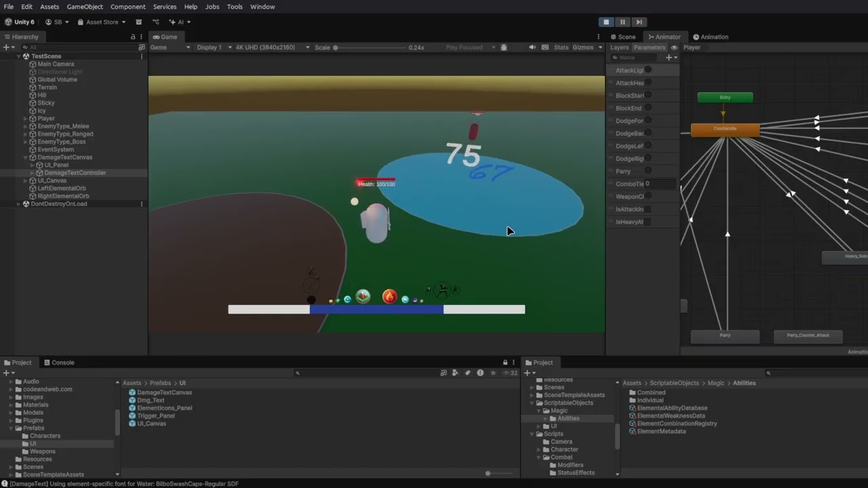Expand the Player object in Hierarchy
The height and width of the screenshot is (488, 868).
[x=26, y=119]
